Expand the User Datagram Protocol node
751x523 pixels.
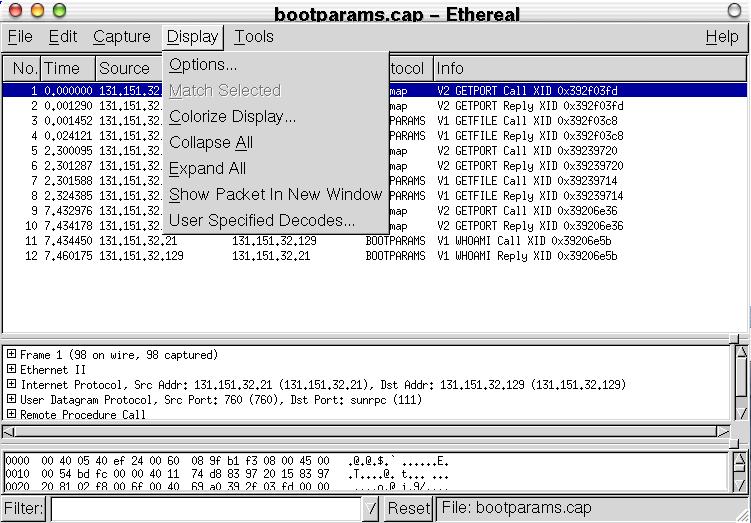(11, 399)
